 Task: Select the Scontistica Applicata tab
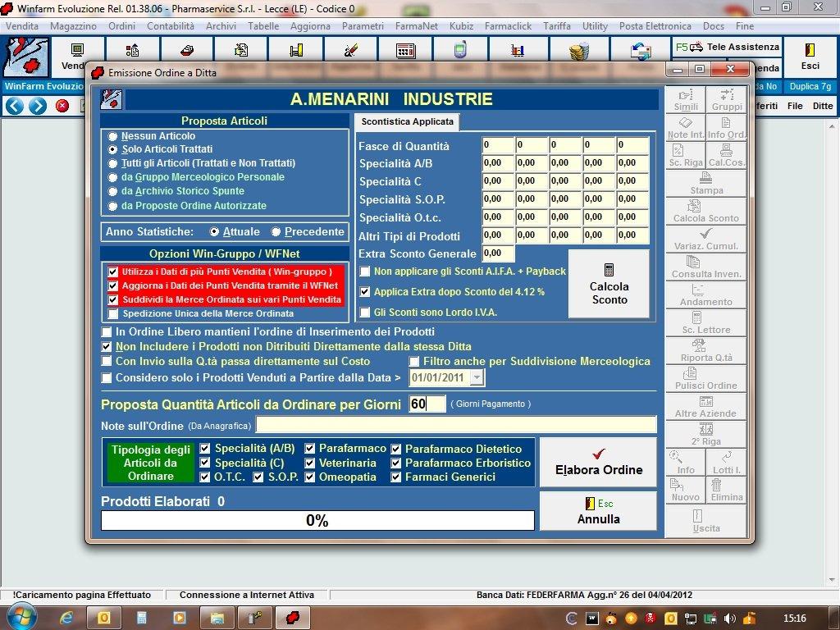coord(408,122)
